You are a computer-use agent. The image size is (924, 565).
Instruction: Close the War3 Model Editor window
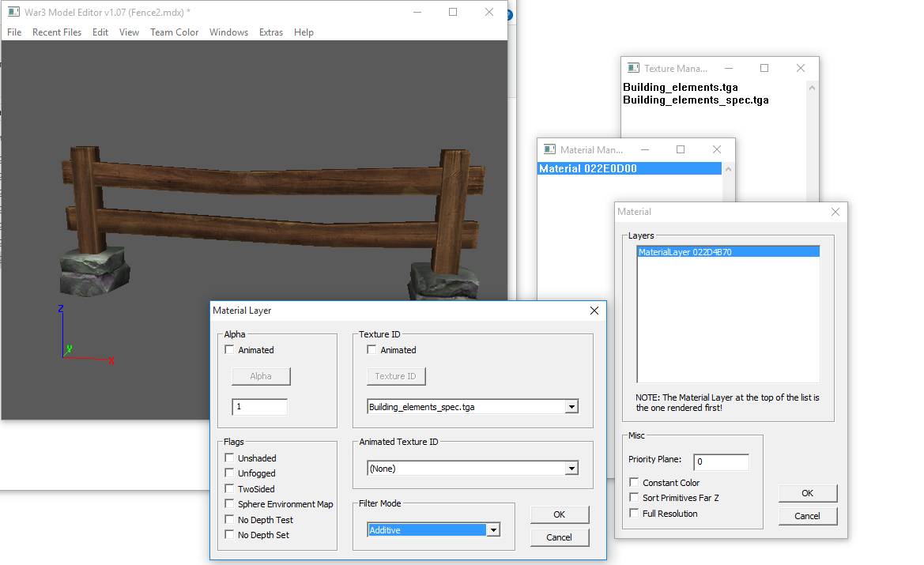(x=489, y=12)
